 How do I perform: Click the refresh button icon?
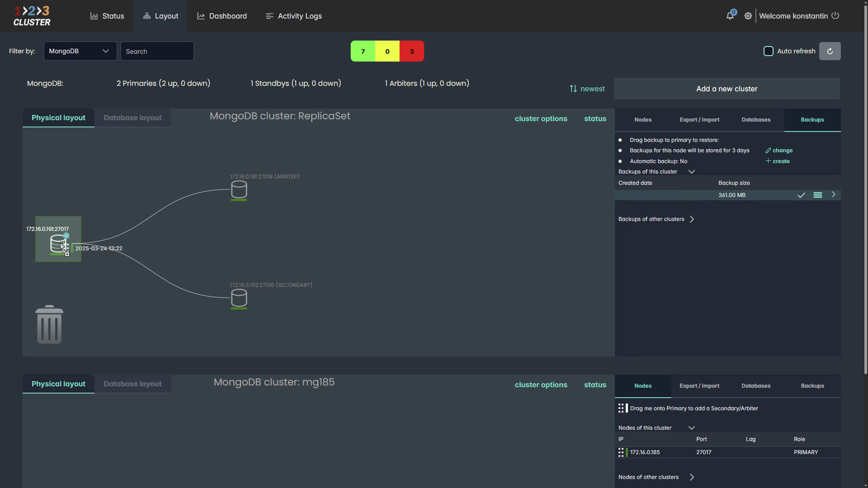(830, 51)
